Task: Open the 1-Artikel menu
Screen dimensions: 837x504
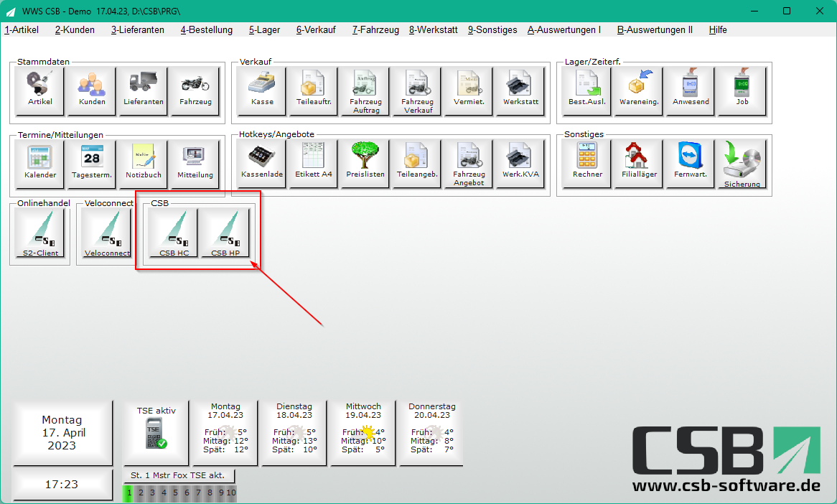Action: coord(22,30)
